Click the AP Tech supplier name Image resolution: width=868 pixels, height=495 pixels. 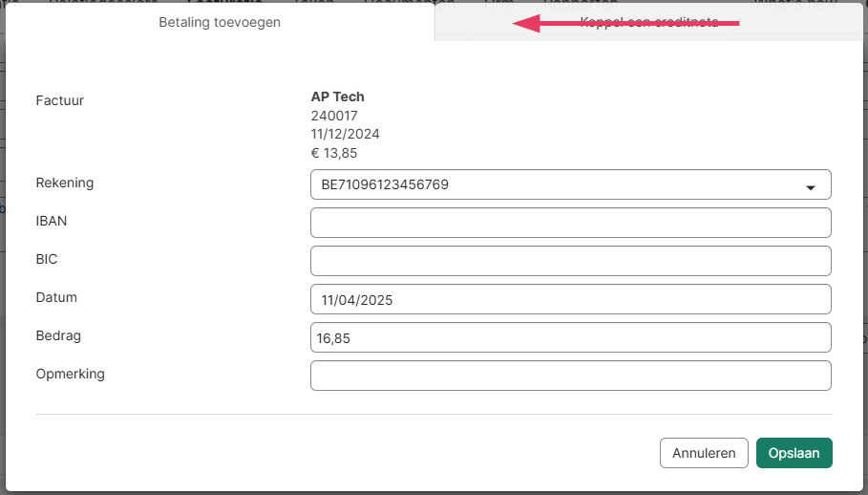pos(337,97)
